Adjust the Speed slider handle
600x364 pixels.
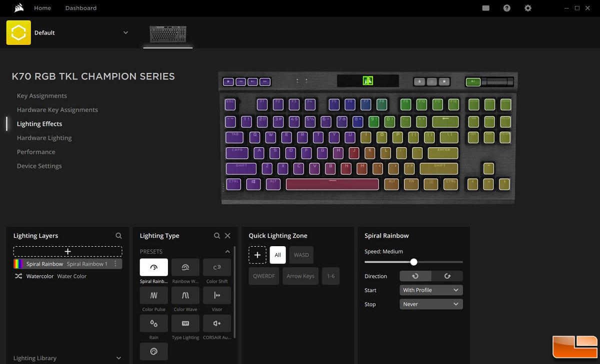point(413,262)
